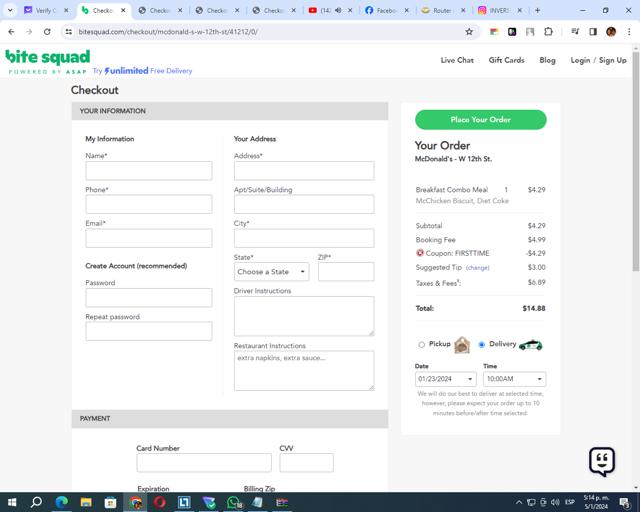
Task: Click the Restaurant Instructions text area
Action: coord(304,370)
